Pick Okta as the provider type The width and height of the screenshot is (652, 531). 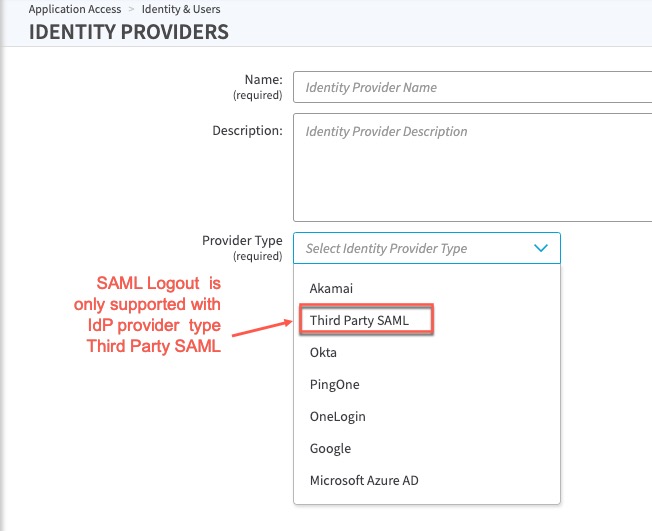(323, 352)
